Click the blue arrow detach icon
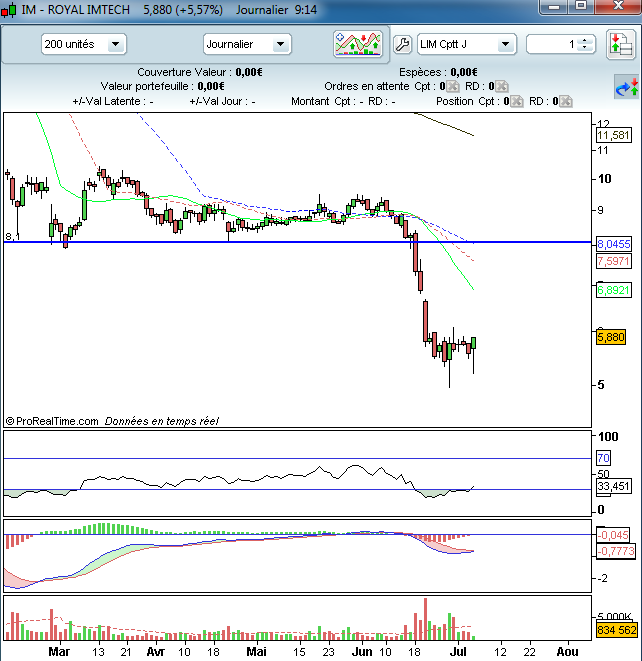The width and height of the screenshot is (642, 661). (x=627, y=87)
